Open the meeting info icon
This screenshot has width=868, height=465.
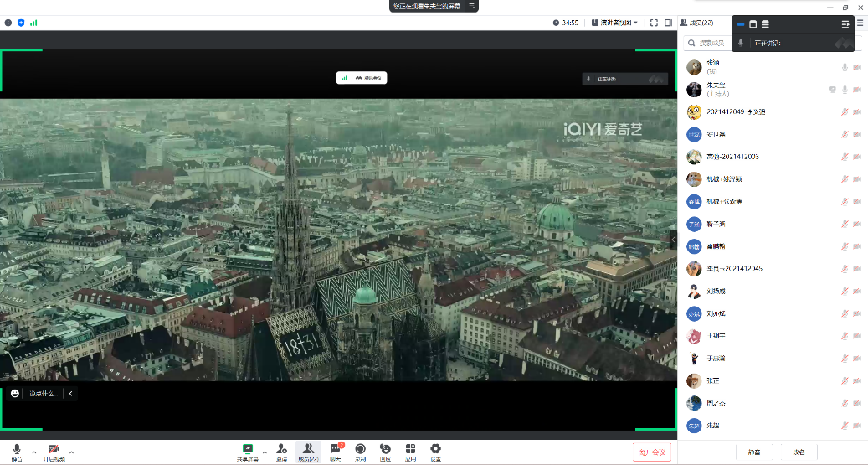(x=8, y=23)
